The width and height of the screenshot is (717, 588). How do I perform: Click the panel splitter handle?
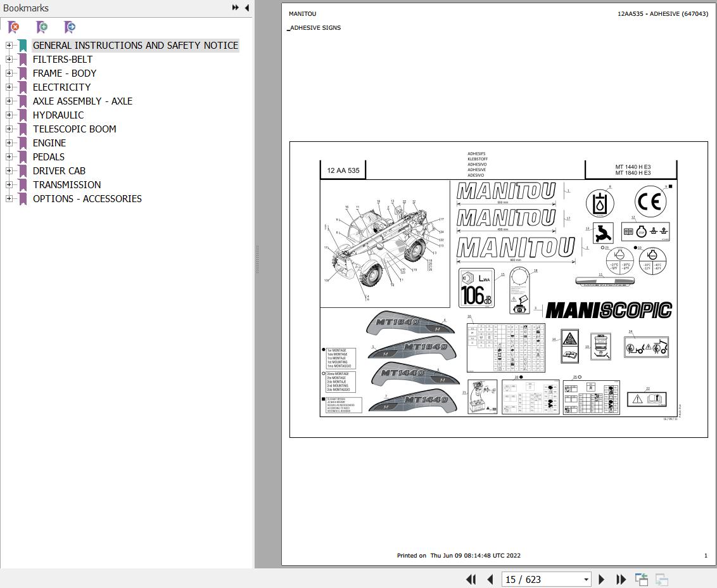coord(257,259)
